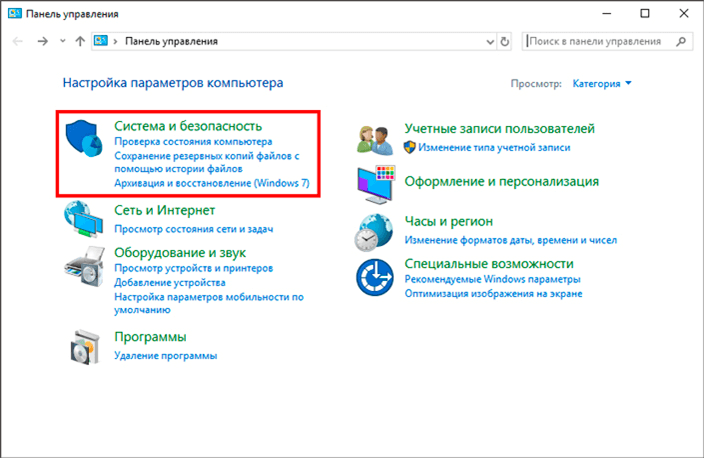
Task: Click the Programs disc box icon
Action: pyautogui.click(x=84, y=347)
